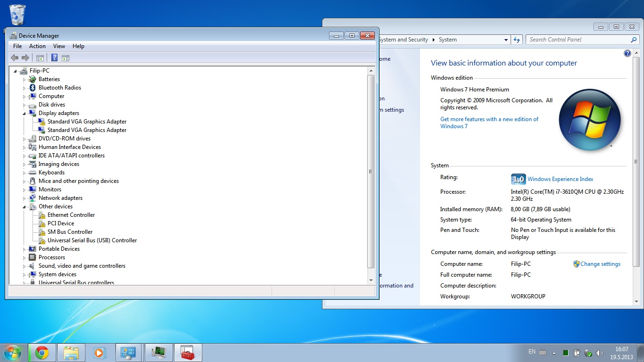Click the Mice and other pointing devices icon
This screenshot has width=644, height=362.
click(33, 181)
